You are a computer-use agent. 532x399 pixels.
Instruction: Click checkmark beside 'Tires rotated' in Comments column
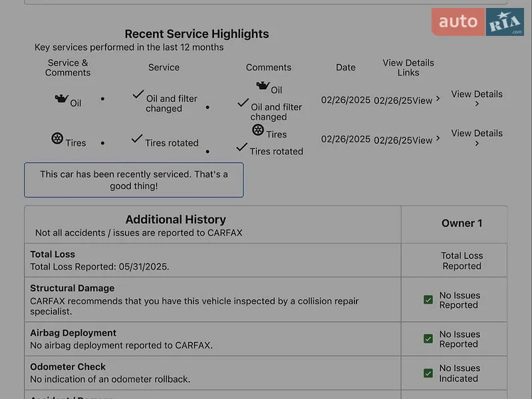pos(241,147)
